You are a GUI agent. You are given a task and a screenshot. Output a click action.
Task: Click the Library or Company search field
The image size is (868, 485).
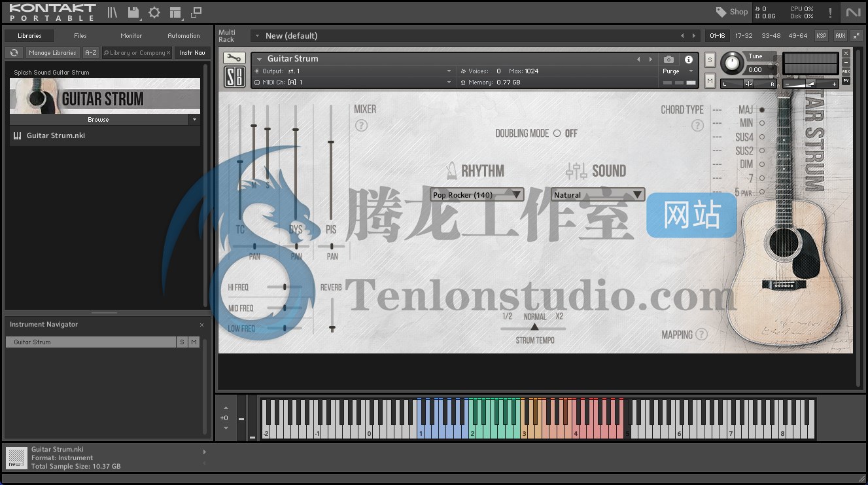[135, 53]
